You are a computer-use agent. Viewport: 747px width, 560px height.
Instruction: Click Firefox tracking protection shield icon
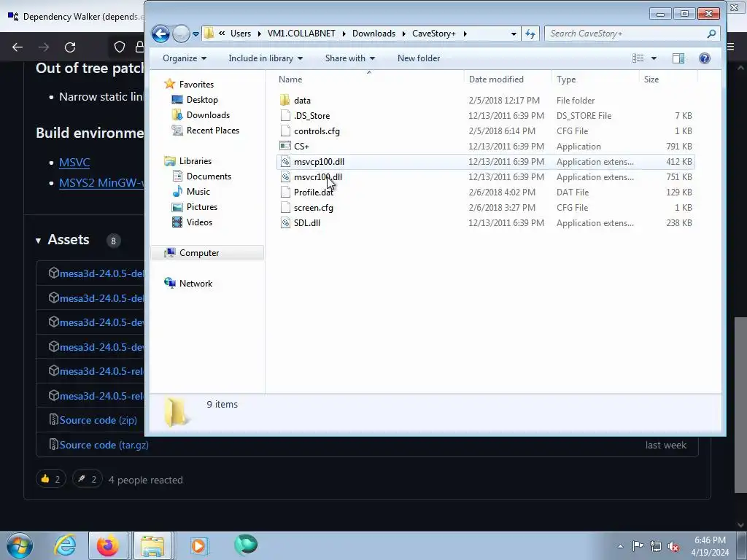pyautogui.click(x=119, y=47)
